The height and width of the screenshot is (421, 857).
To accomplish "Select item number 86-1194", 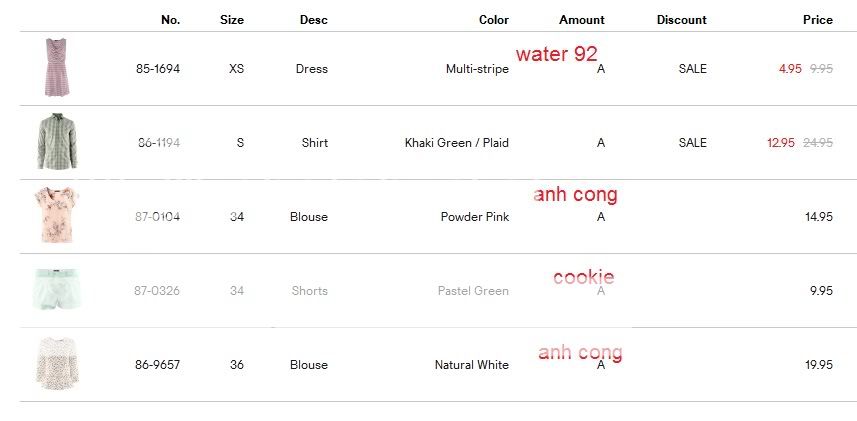I will 158,143.
